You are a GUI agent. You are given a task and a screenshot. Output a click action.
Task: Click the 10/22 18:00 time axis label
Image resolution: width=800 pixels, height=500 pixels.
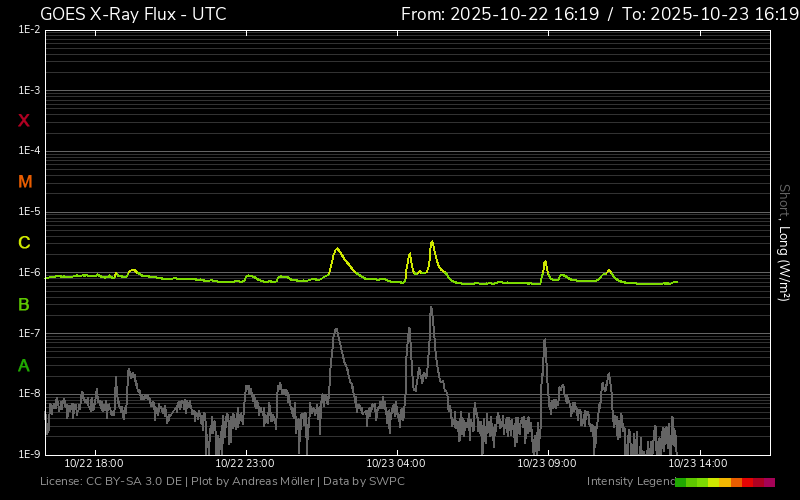pos(94,464)
